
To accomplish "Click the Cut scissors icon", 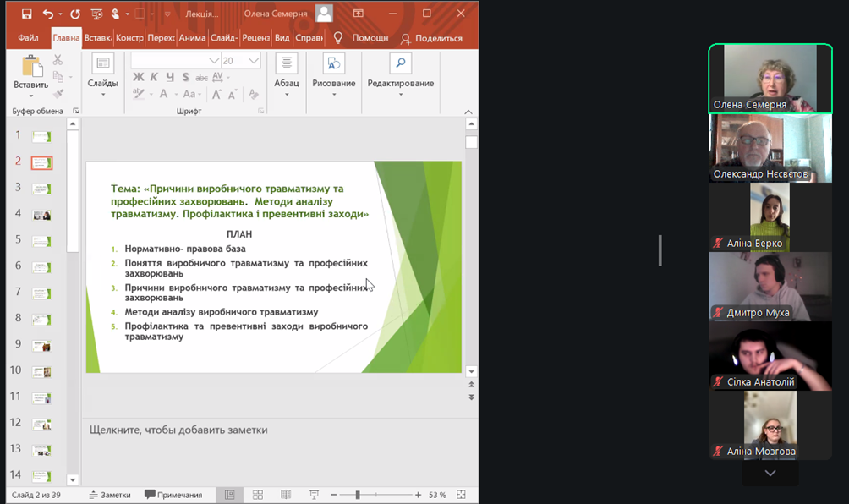I will click(58, 60).
